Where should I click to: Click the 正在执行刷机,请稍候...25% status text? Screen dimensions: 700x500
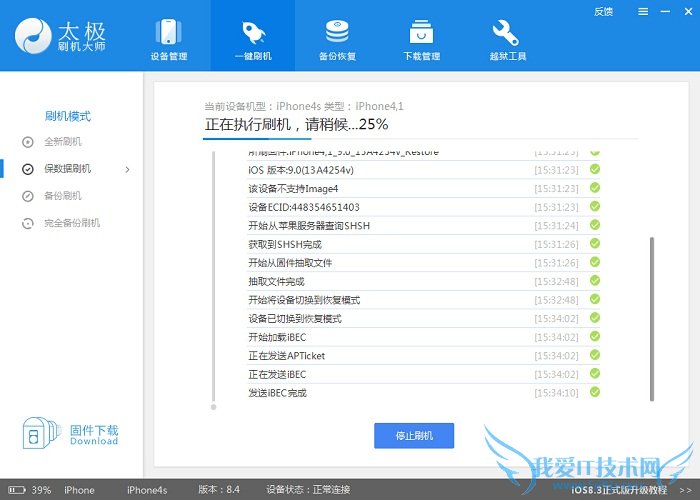click(296, 124)
